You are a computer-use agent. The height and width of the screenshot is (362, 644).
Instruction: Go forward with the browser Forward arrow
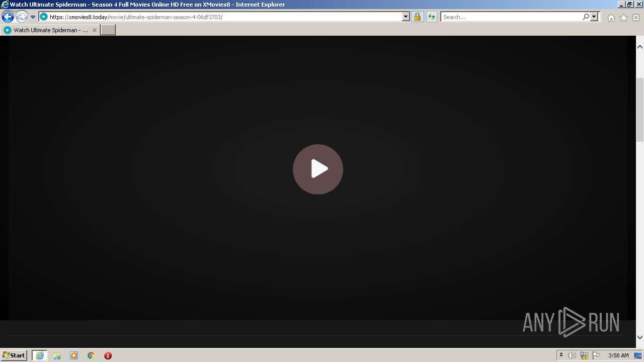click(x=22, y=17)
